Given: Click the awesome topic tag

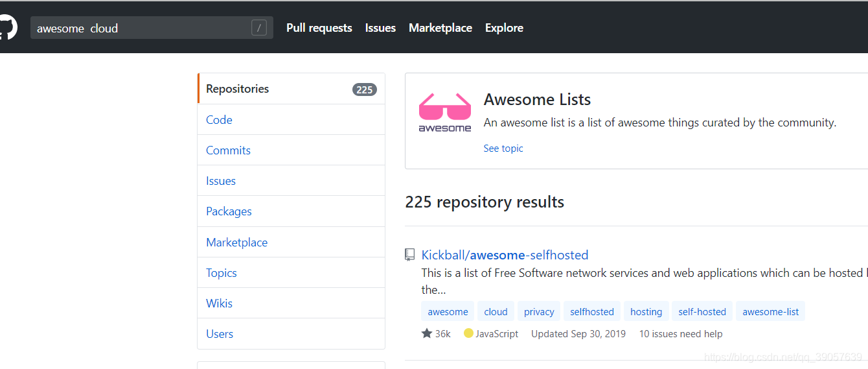Looking at the screenshot, I should [448, 311].
